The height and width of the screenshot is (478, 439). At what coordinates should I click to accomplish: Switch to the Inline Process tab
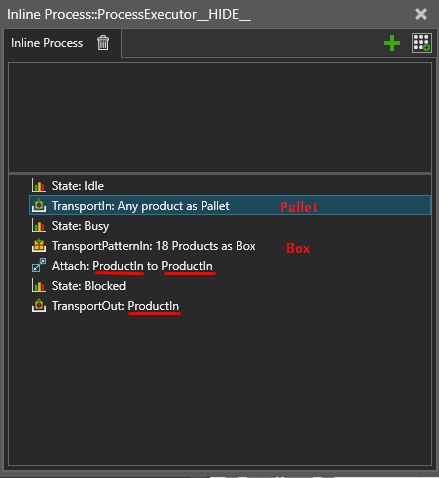point(47,43)
